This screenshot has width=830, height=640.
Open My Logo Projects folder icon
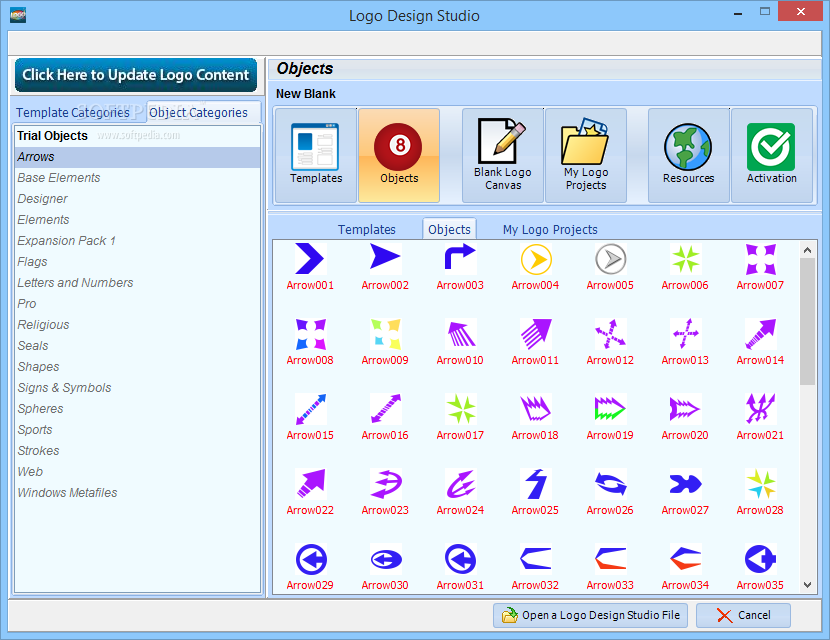(585, 155)
